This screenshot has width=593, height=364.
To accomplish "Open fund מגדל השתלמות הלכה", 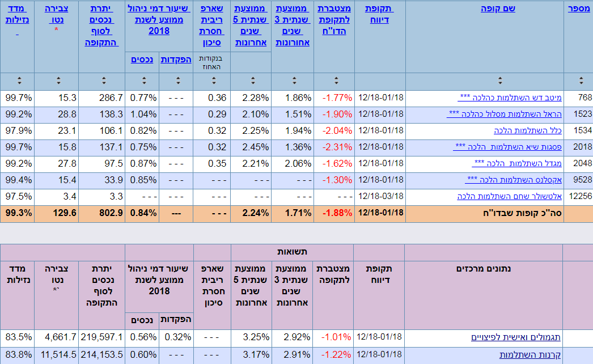I will click(516, 163).
